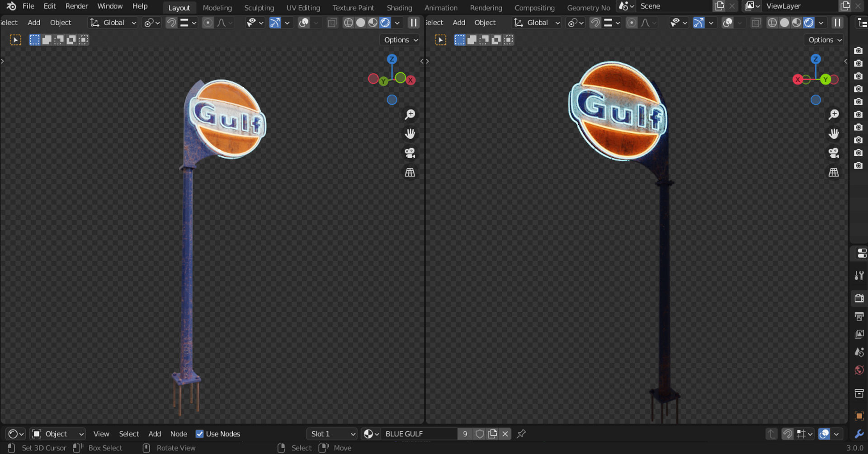Switch to the Texture Paint workspace tab
The height and width of the screenshot is (454, 868).
coord(353,8)
